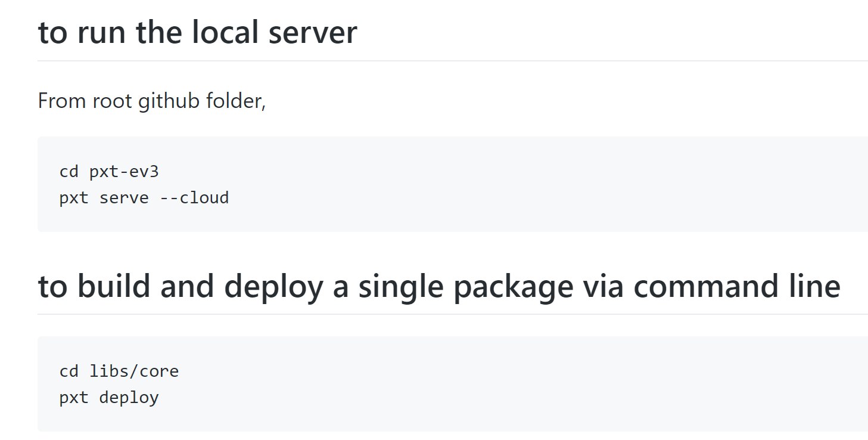Image resolution: width=868 pixels, height=440 pixels.
Task: Click the "to build and deploy" heading
Action: pos(439,287)
